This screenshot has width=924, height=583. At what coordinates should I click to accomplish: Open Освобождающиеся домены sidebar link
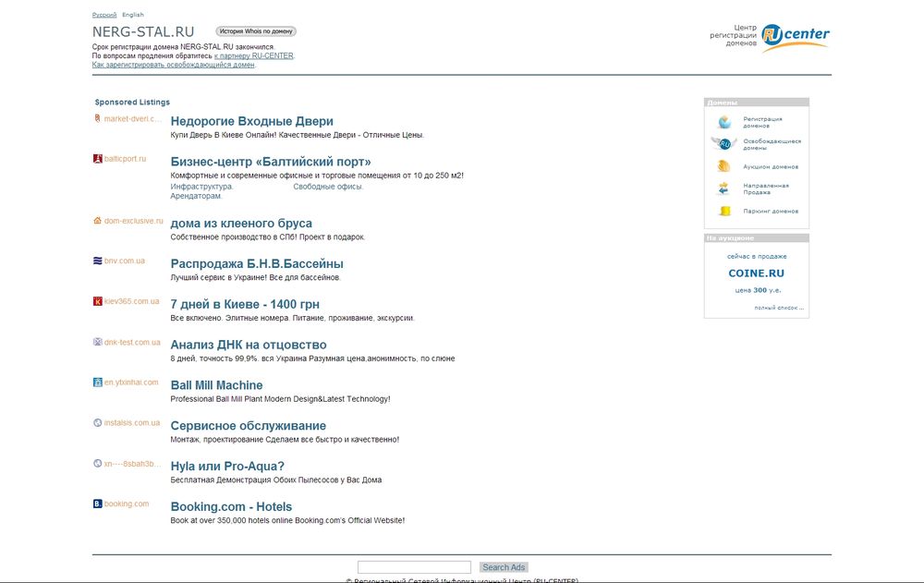(772, 144)
